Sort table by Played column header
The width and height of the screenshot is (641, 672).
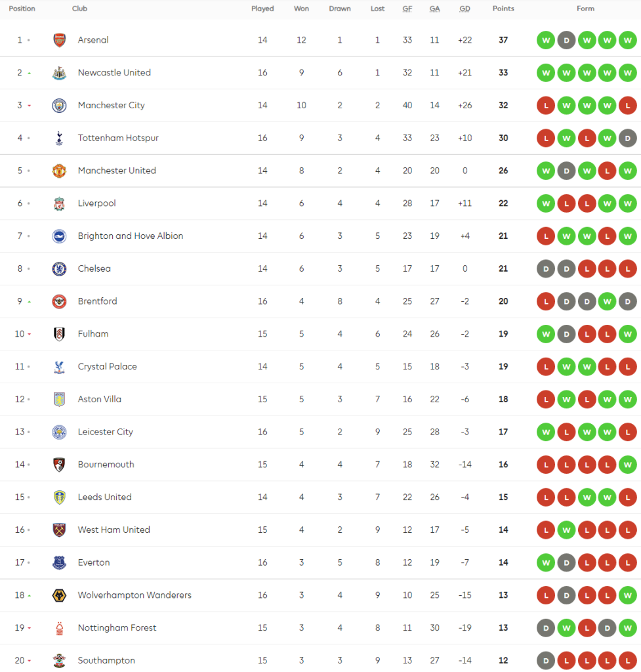pos(262,9)
